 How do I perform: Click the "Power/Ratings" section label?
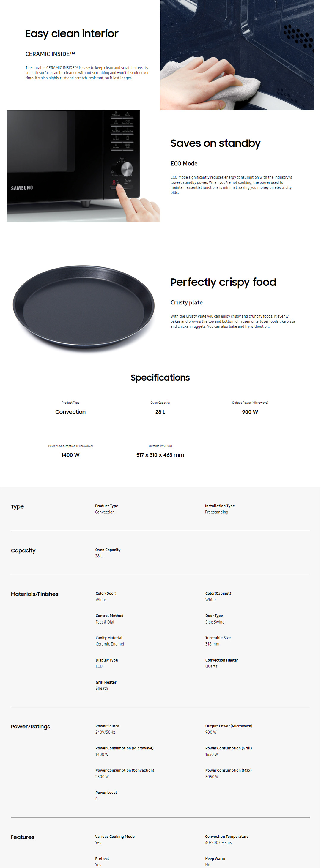(30, 727)
